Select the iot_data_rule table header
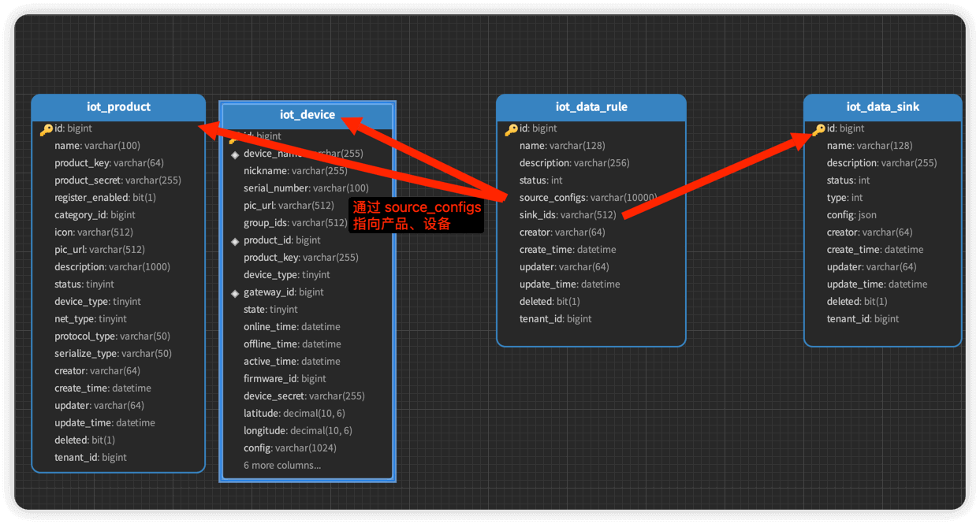Viewport: 980px width, 524px height. [591, 107]
